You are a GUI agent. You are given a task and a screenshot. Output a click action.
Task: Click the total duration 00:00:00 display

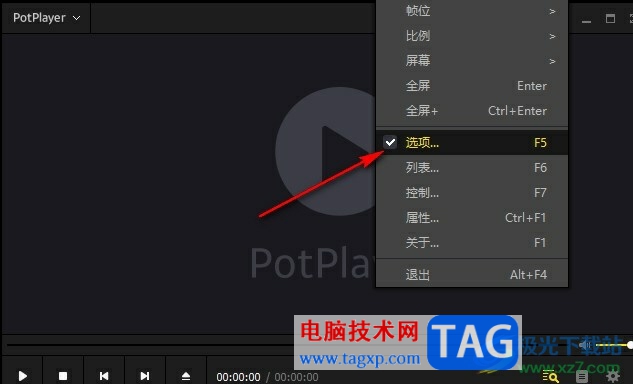click(296, 377)
